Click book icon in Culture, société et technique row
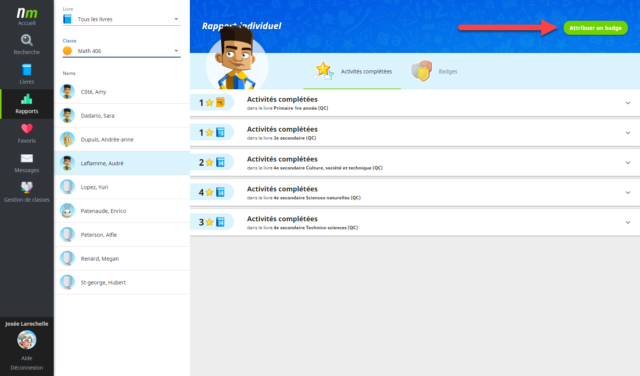Viewport: 640px width, 376px height. tap(220, 162)
